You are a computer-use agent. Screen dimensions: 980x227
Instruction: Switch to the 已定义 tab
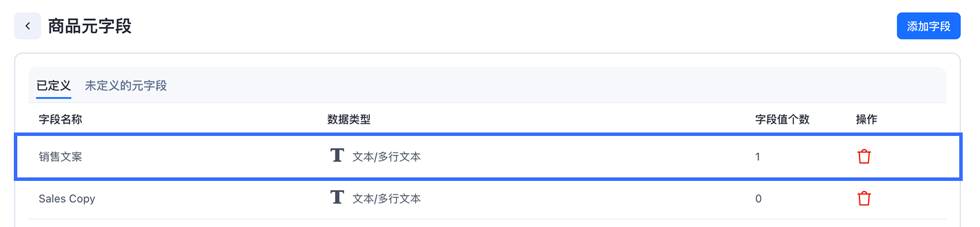[54, 86]
